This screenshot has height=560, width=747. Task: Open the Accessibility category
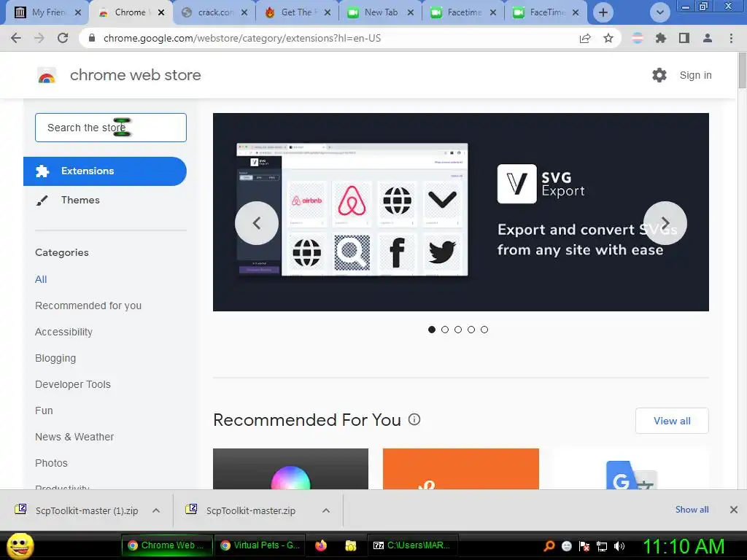click(63, 332)
